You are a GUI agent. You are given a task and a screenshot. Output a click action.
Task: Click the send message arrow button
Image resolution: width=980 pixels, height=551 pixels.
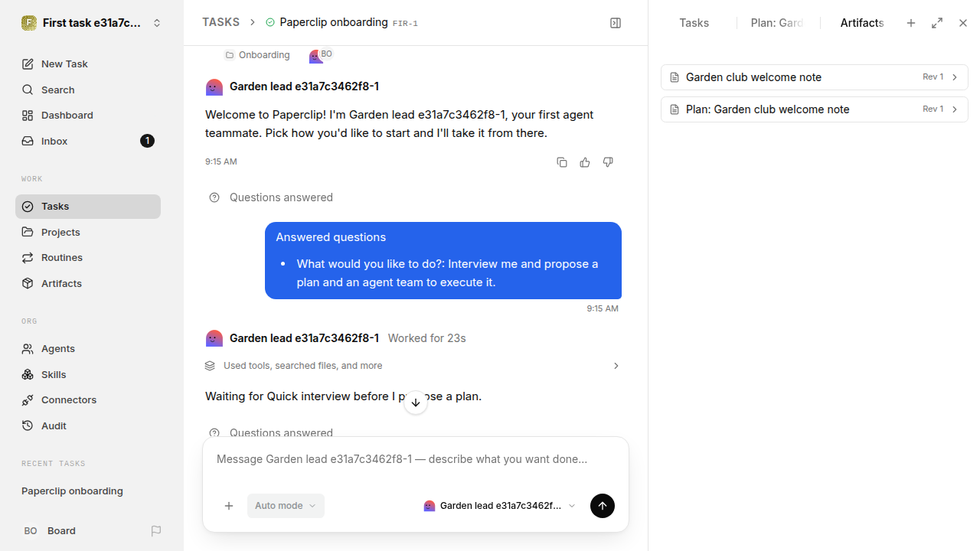pos(603,506)
